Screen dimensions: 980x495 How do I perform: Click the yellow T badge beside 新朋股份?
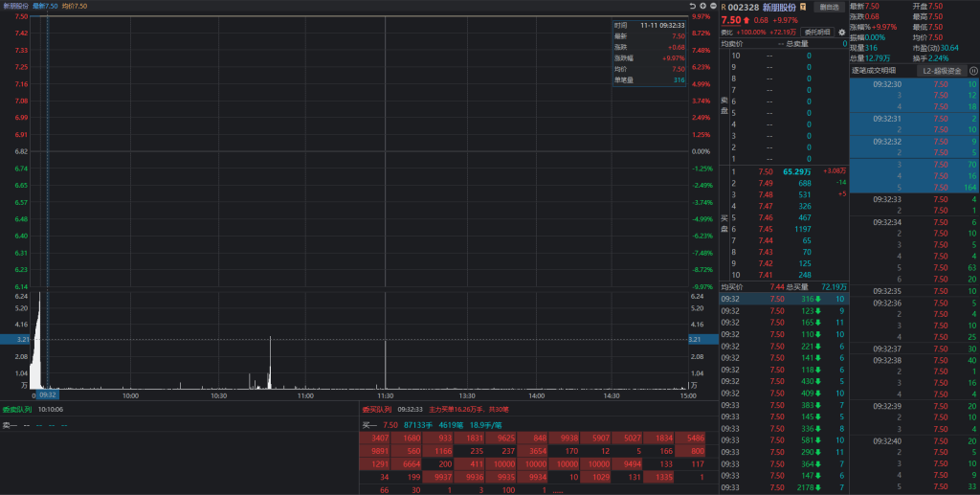click(804, 7)
